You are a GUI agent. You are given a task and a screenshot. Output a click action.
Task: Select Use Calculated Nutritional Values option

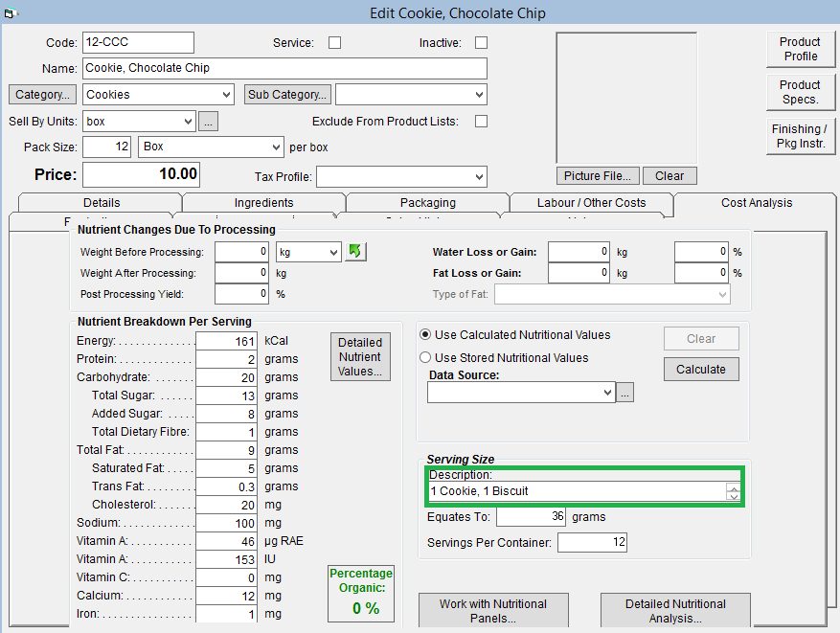click(x=425, y=335)
